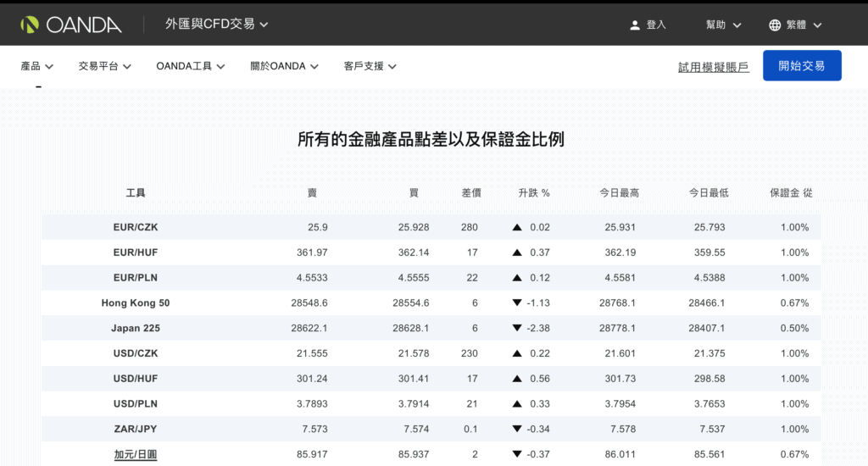Click the up triangle in USD/HUF row
The image size is (868, 466).
point(517,379)
